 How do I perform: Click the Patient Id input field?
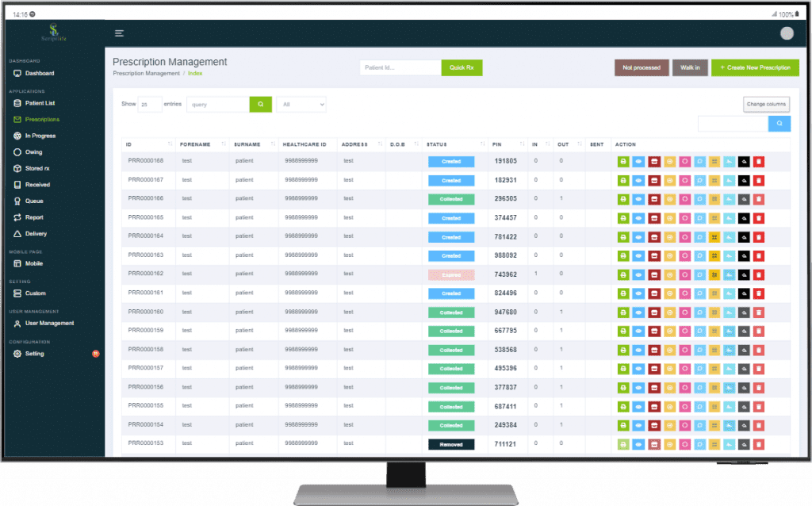(x=400, y=68)
